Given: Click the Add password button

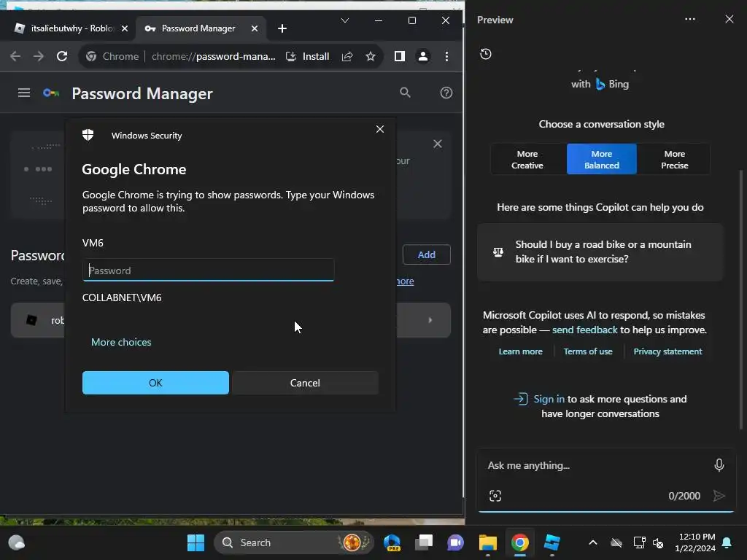Looking at the screenshot, I should pos(426,254).
